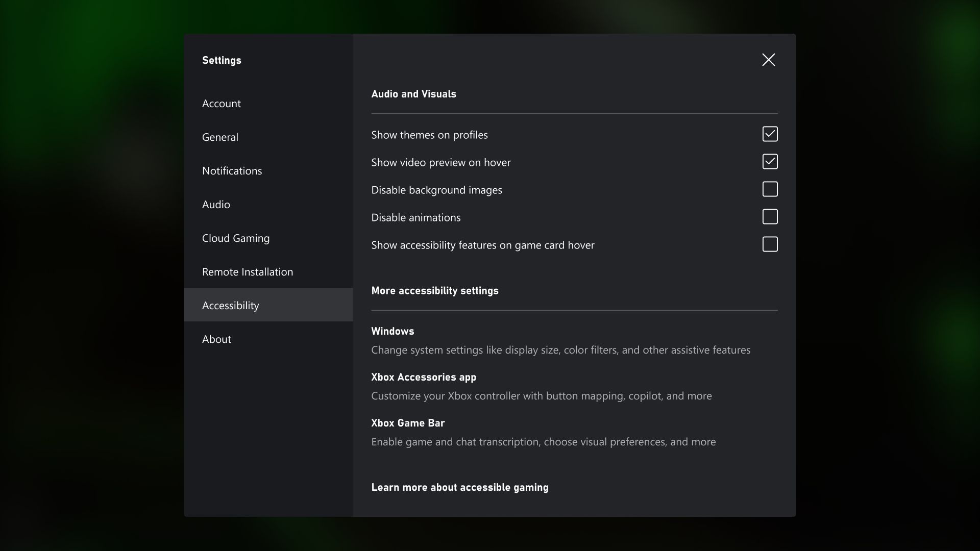Screen dimensions: 980x551
Task: Click Learn more about accessible gaming
Action: (x=460, y=486)
